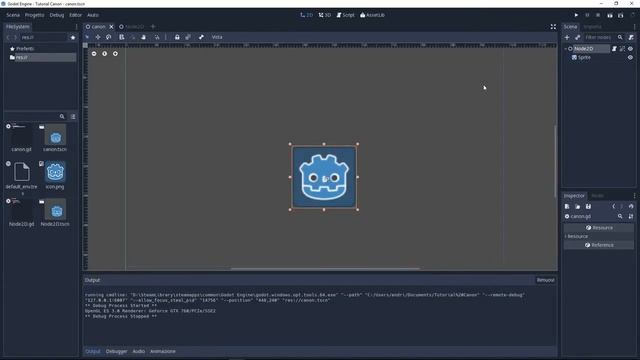This screenshot has height=360, width=640.
Task: Play the edited scene
Action: click(x=610, y=15)
